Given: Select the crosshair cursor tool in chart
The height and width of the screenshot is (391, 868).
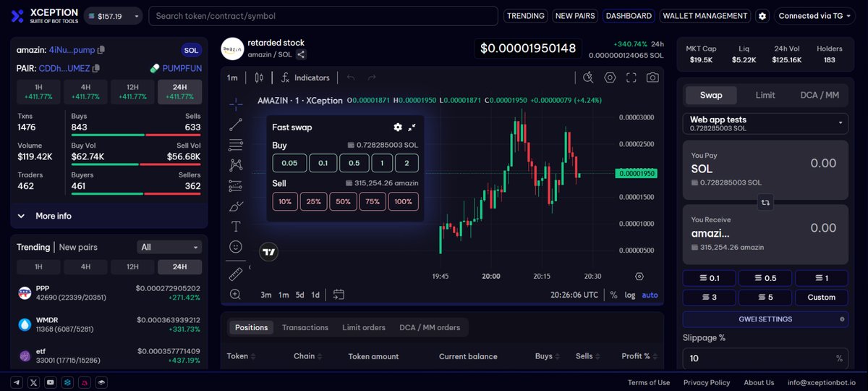Looking at the screenshot, I should [236, 104].
